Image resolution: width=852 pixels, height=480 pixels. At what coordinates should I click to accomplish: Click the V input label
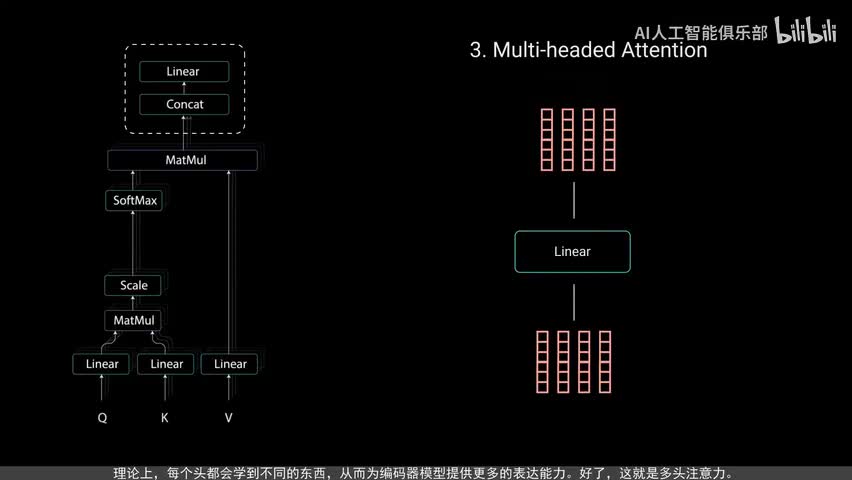pyautogui.click(x=229, y=418)
